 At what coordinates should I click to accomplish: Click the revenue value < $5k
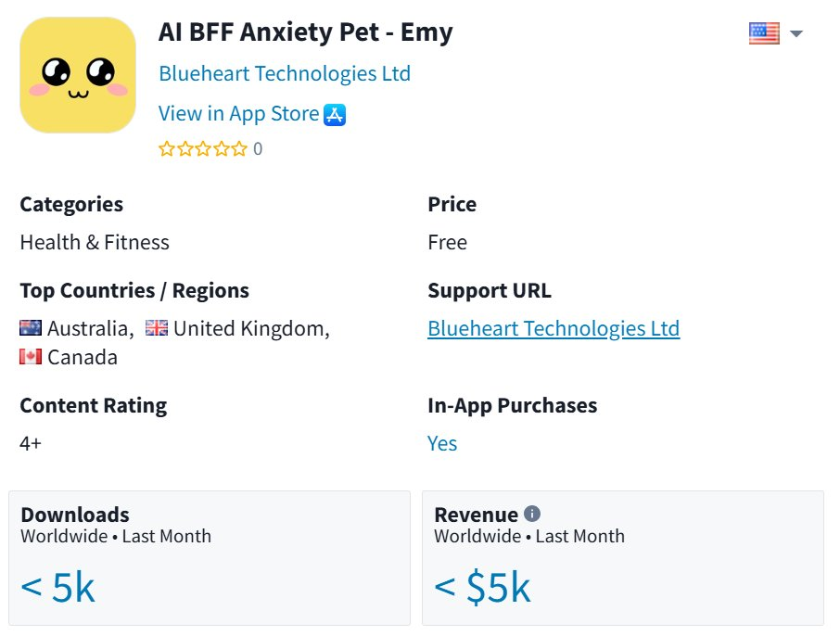482,587
